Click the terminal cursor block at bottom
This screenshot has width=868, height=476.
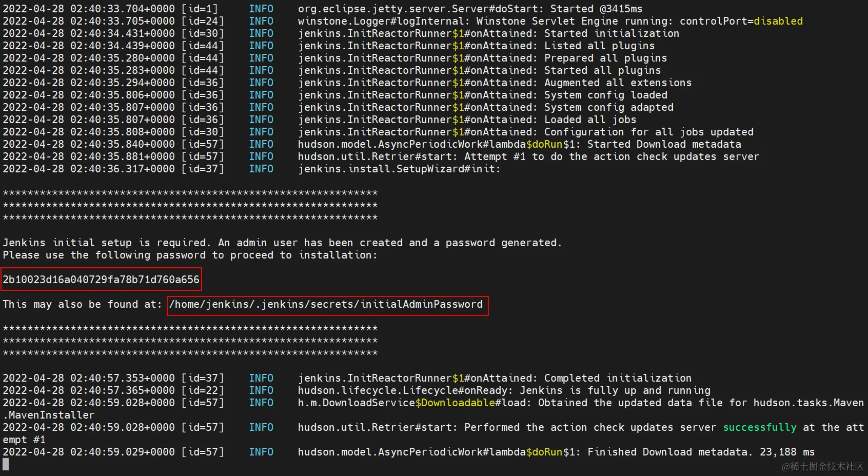pyautogui.click(x=6, y=464)
